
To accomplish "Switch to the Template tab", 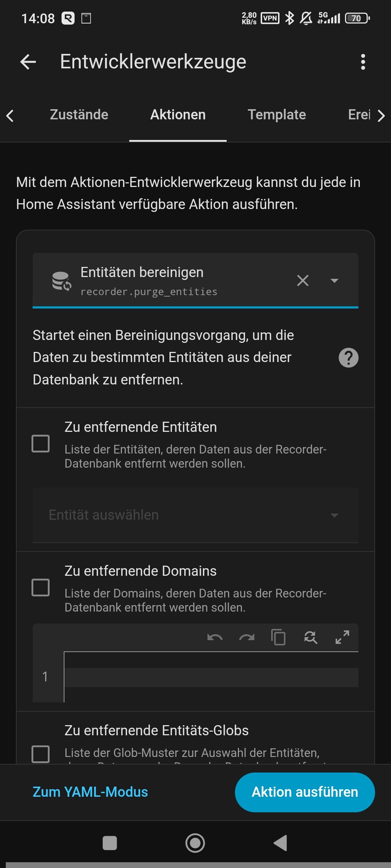I will point(277,115).
